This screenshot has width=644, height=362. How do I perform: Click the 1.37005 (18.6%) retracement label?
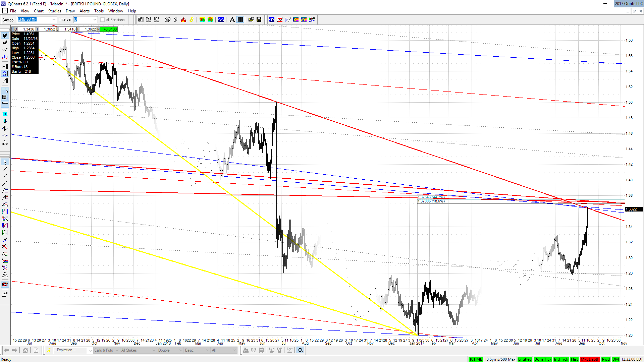click(x=431, y=201)
